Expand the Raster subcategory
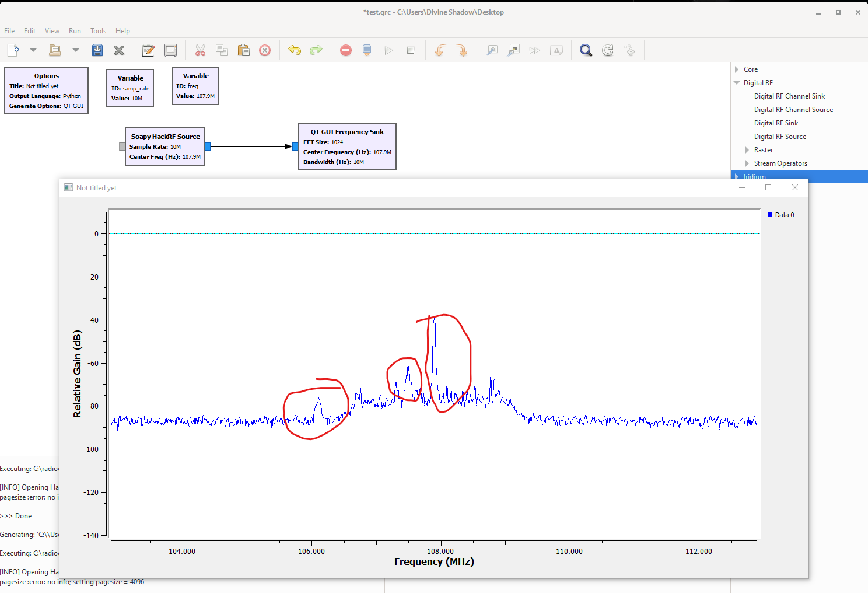The height and width of the screenshot is (593, 868). coord(747,150)
